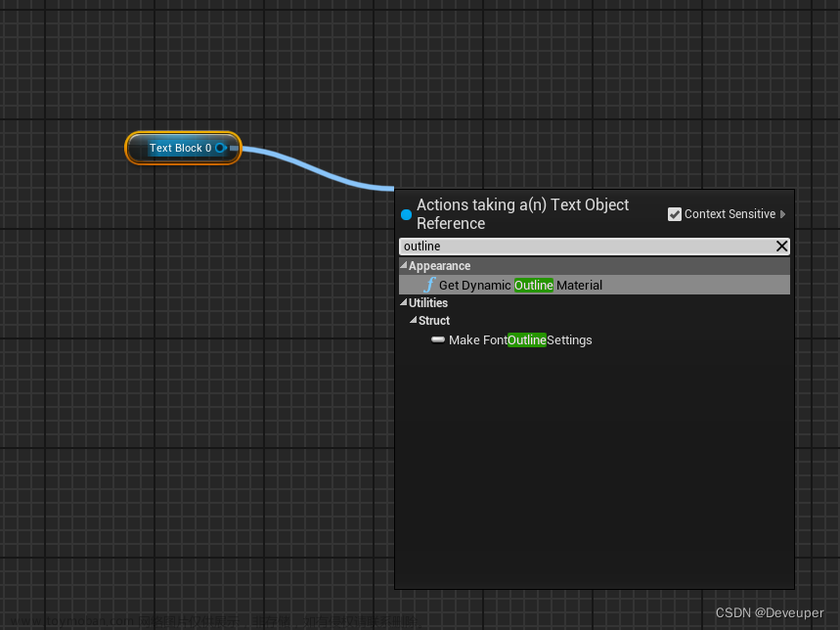
Task: Clear the outline search text
Action: pos(781,246)
